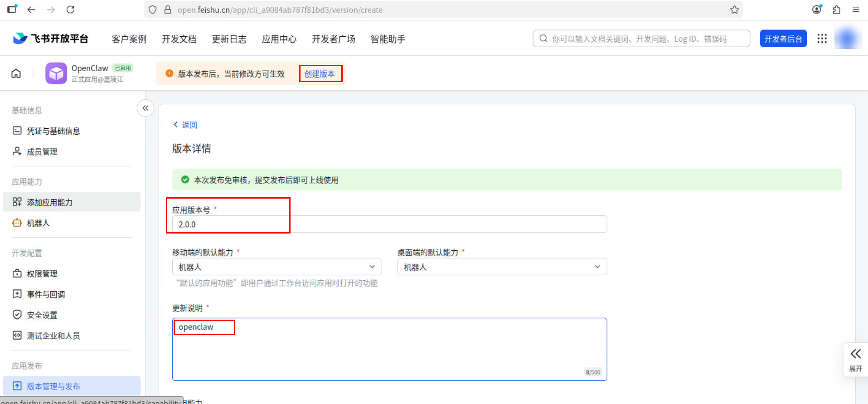868x404 pixels.
Task: Open 智能助手 in the top navigation
Action: tap(388, 39)
